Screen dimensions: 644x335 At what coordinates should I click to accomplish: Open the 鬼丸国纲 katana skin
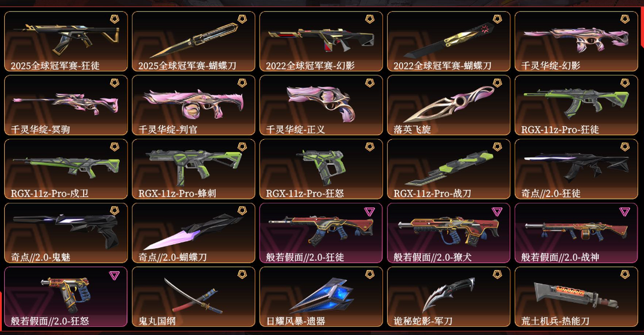click(x=193, y=297)
